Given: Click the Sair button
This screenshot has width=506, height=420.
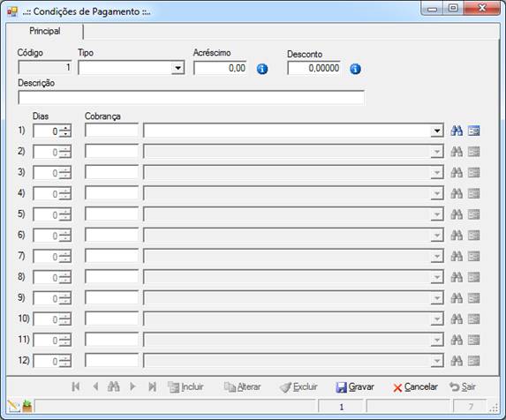Looking at the screenshot, I should click(463, 386).
